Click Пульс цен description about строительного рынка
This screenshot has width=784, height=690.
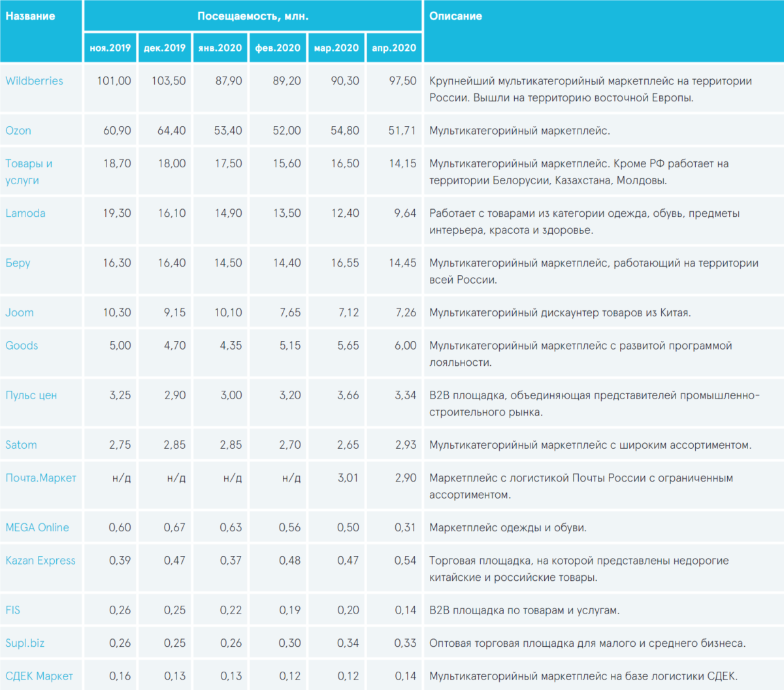pyautogui.click(x=595, y=404)
